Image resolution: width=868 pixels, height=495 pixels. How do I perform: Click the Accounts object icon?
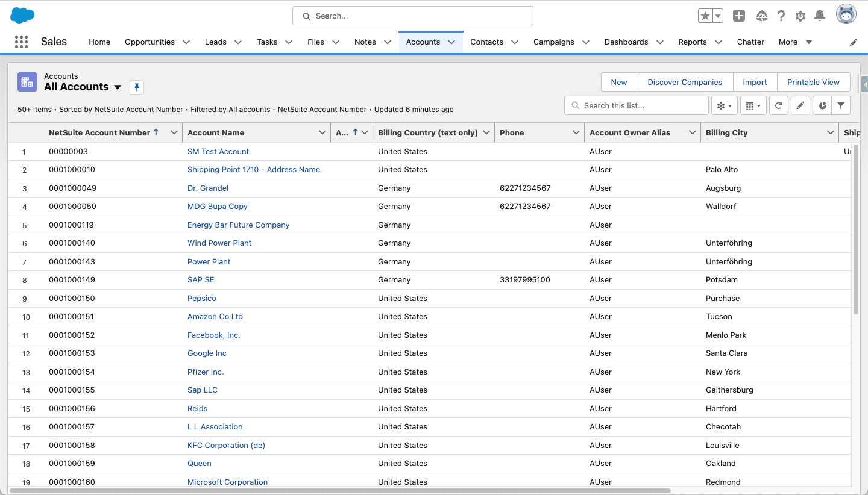pos(27,82)
